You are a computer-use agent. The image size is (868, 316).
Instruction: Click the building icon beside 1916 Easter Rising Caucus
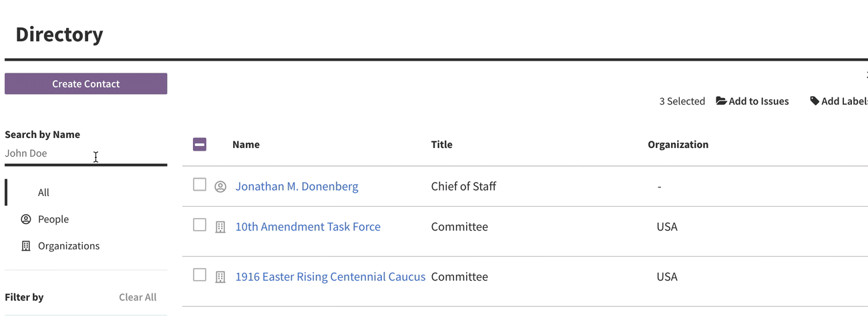click(220, 277)
